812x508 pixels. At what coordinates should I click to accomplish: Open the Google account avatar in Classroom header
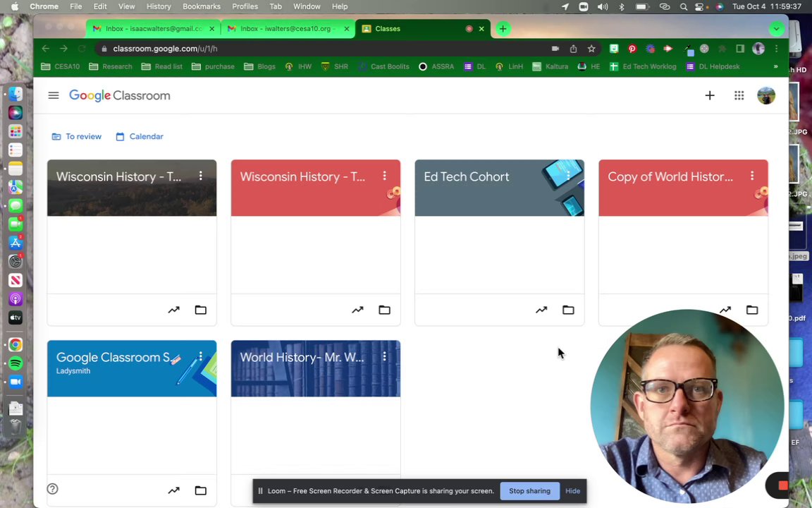coord(766,95)
